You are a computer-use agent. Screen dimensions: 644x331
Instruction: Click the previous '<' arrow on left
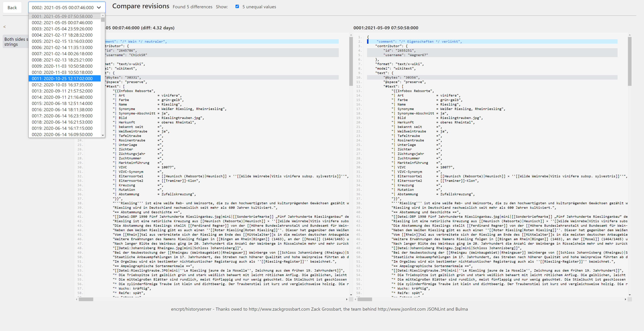[4, 27]
